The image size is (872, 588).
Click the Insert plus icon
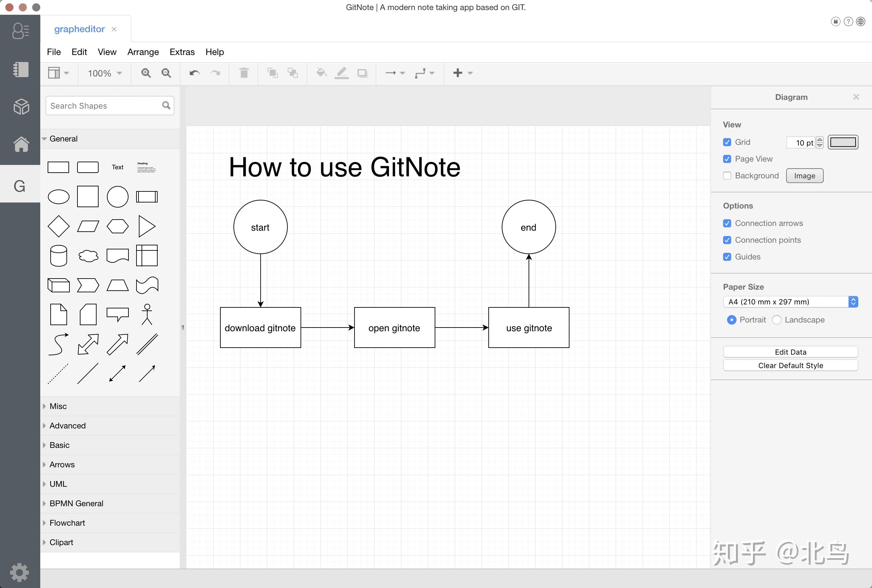pyautogui.click(x=457, y=73)
